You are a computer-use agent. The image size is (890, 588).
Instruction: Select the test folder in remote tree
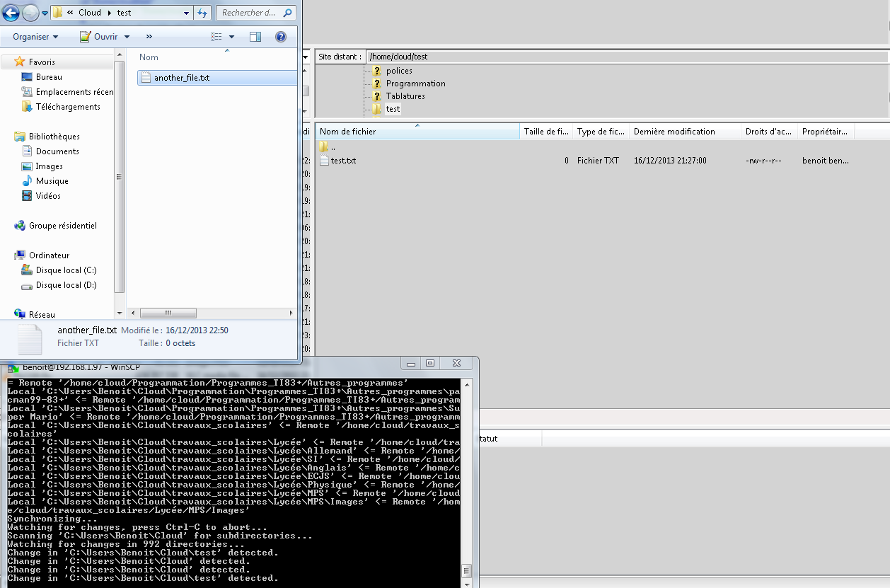pyautogui.click(x=393, y=109)
